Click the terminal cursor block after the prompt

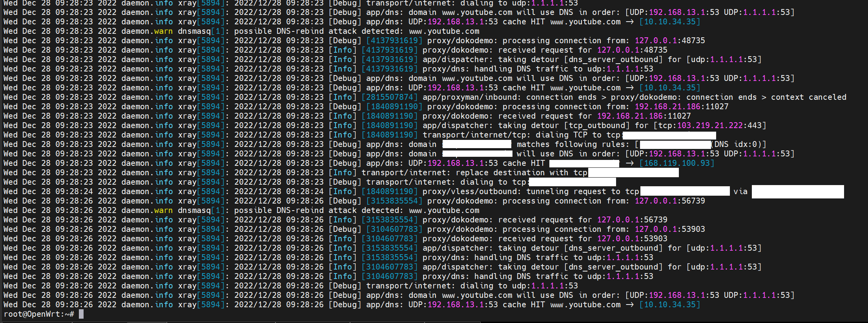81,314
